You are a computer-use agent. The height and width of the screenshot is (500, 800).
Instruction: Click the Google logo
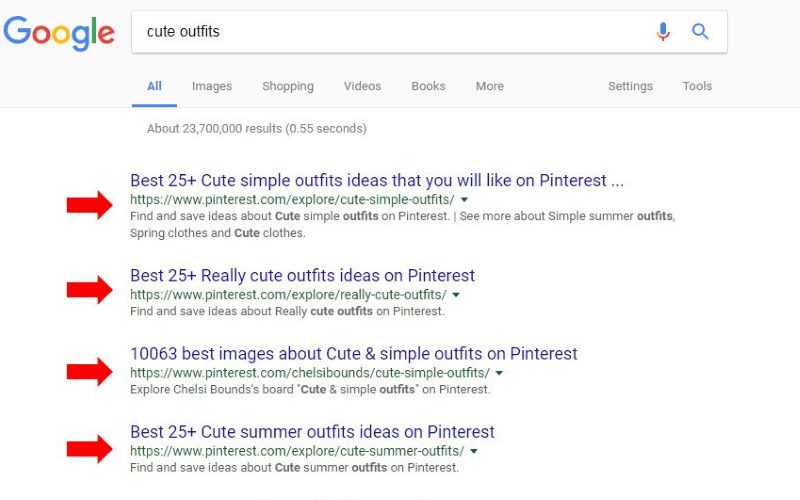click(x=59, y=33)
